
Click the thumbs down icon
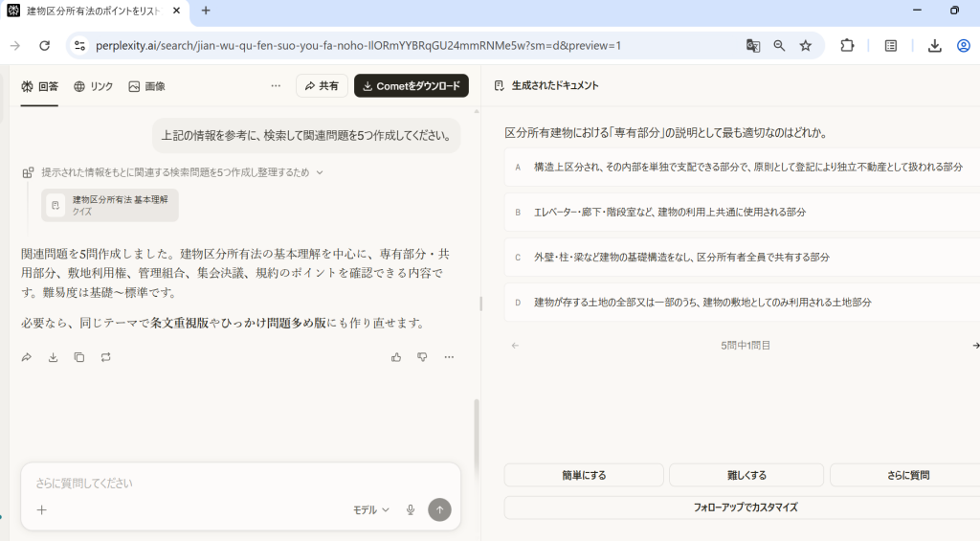(422, 357)
